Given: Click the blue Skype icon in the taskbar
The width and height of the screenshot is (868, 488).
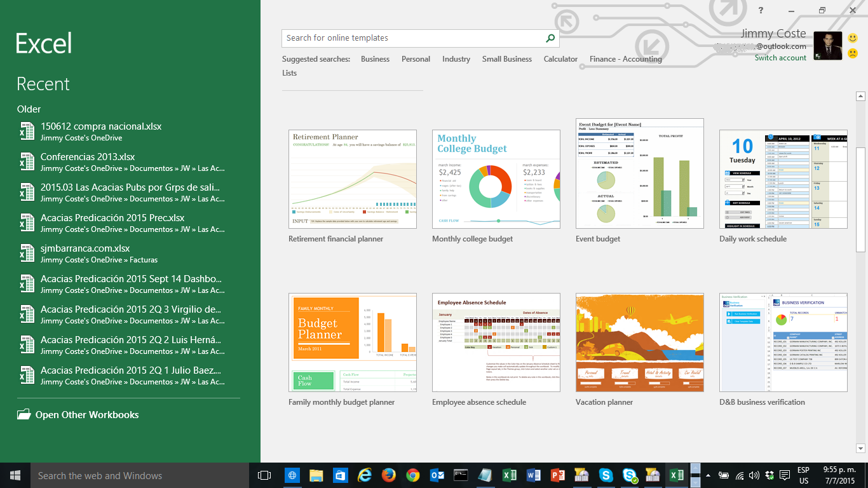Looking at the screenshot, I should (606, 475).
